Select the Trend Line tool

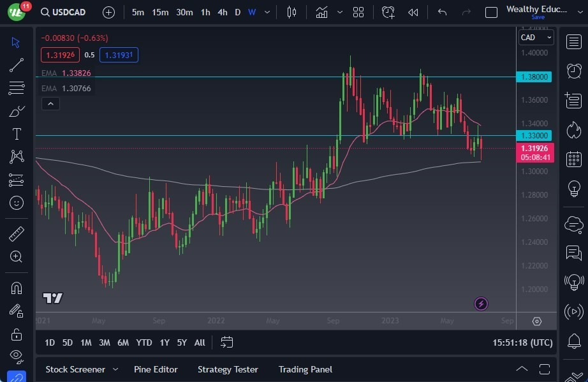click(x=16, y=65)
